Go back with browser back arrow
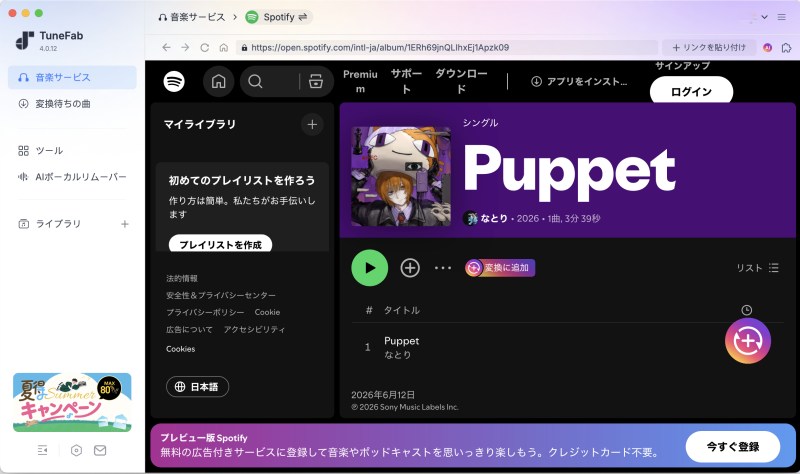Screen dimensions: 800x474 click(166, 47)
